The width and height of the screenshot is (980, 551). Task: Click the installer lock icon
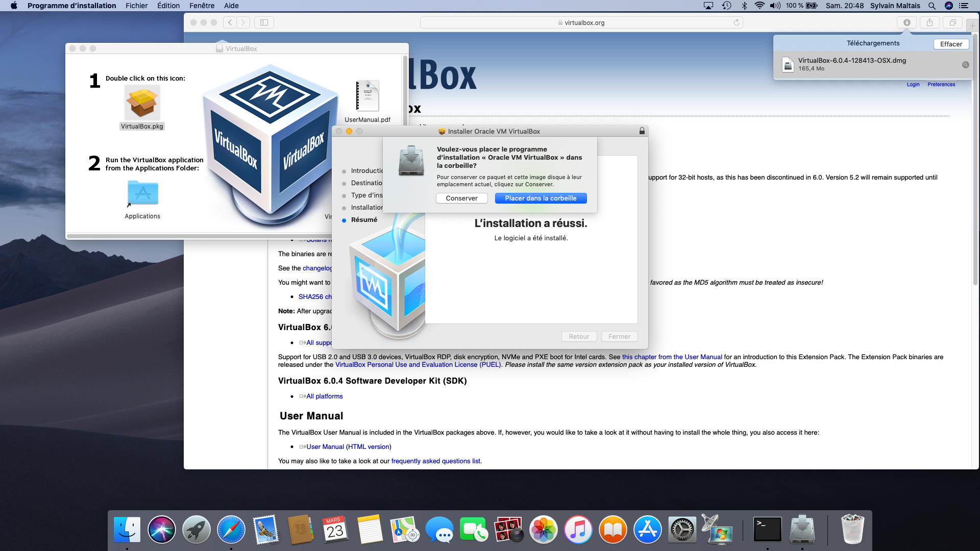click(x=642, y=131)
